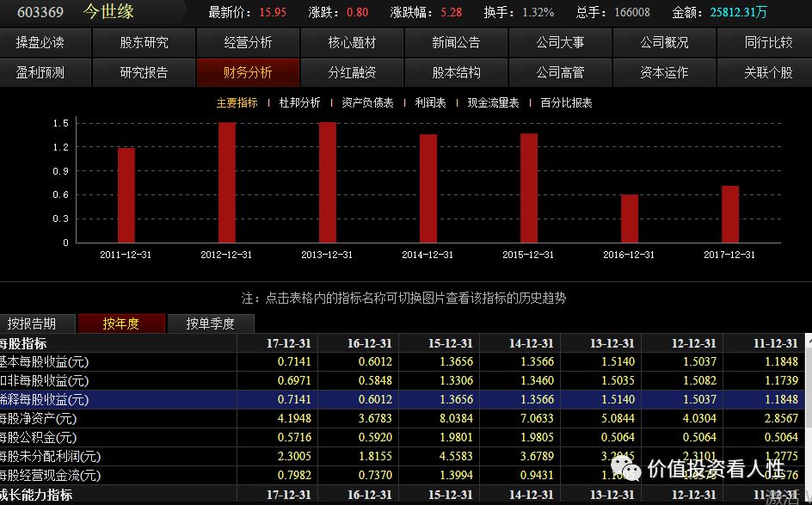The image size is (812, 505).
Task: Click latest price value 15.95
Action: [x=273, y=12]
